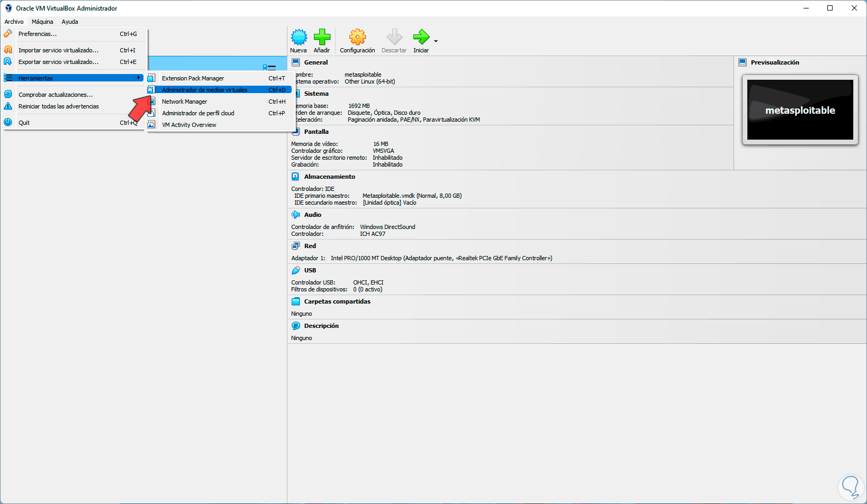The height and width of the screenshot is (504, 867).
Task: Click the Controlador gráfico label
Action: click(x=317, y=151)
